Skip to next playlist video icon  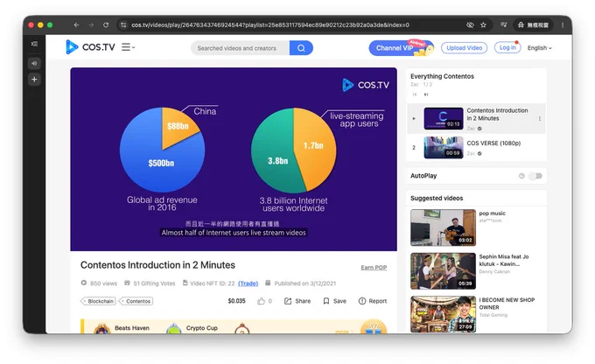[426, 94]
